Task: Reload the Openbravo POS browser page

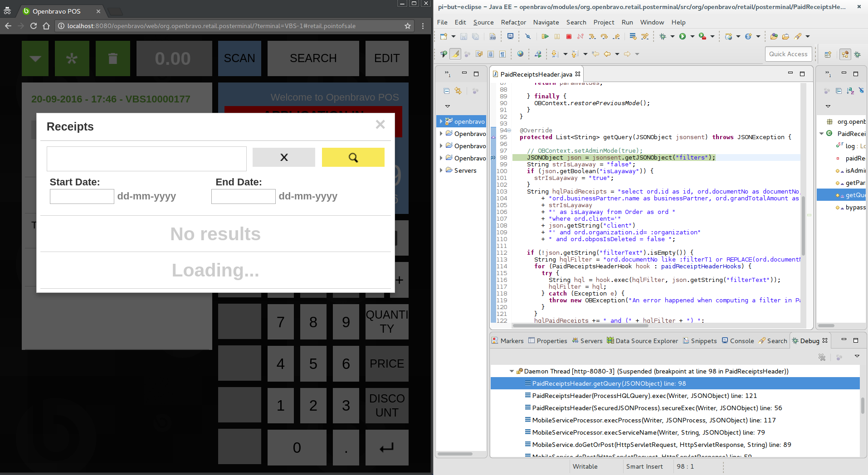Action: click(x=34, y=26)
